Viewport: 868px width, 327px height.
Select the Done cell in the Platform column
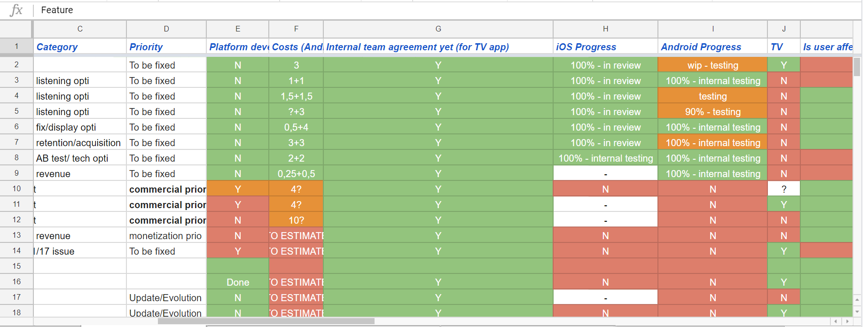pyautogui.click(x=237, y=282)
